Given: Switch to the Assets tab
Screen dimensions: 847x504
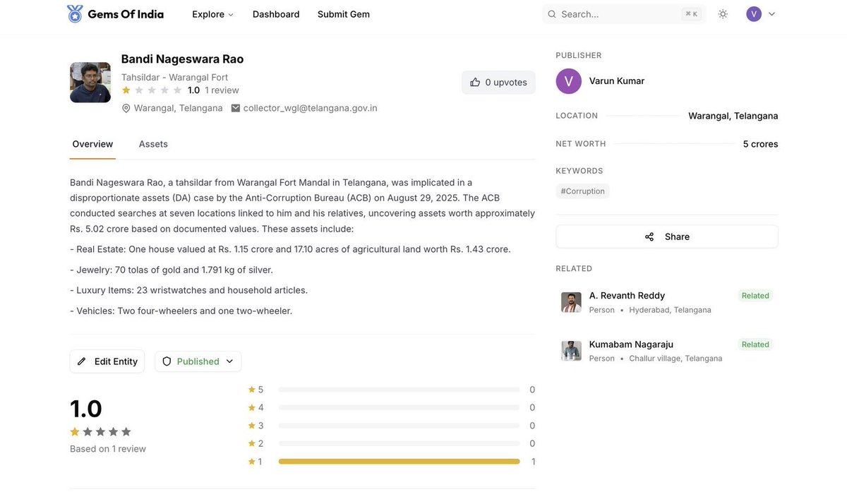Looking at the screenshot, I should [x=153, y=144].
